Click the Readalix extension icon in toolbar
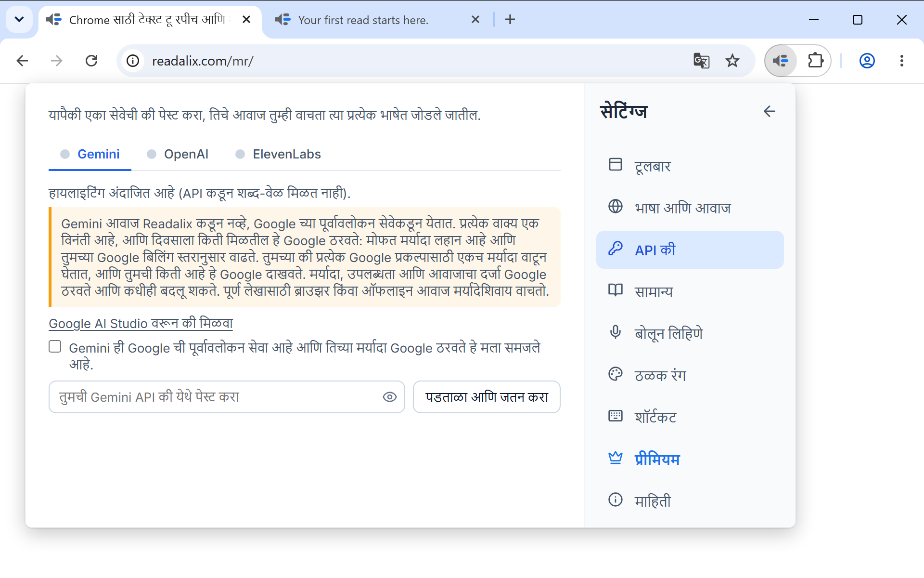 tap(781, 61)
